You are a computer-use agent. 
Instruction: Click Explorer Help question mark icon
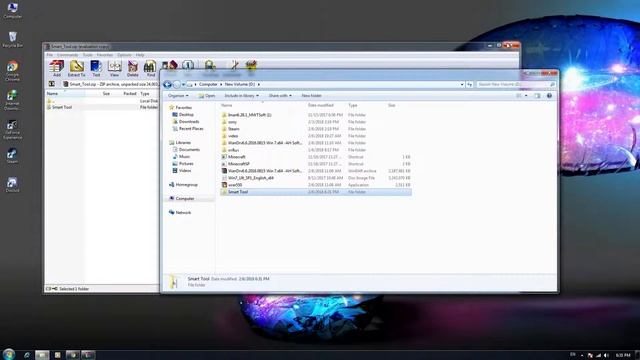pos(549,96)
